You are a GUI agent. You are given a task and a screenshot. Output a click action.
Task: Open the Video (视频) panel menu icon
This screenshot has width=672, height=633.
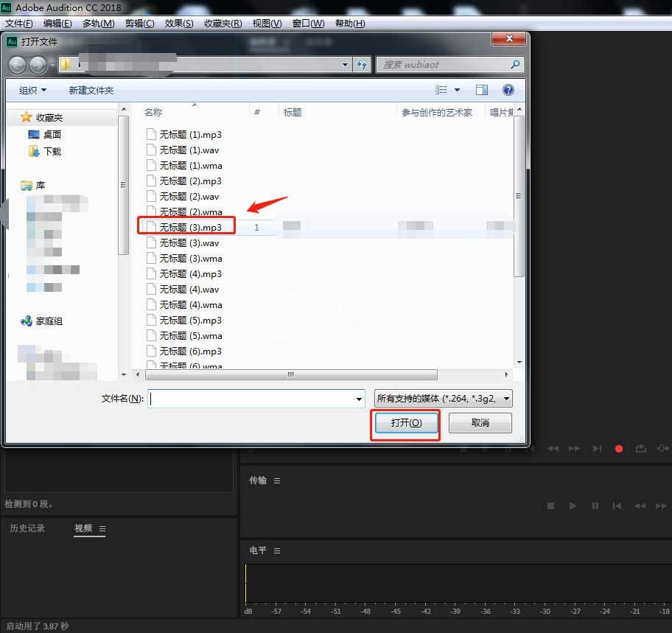[102, 529]
